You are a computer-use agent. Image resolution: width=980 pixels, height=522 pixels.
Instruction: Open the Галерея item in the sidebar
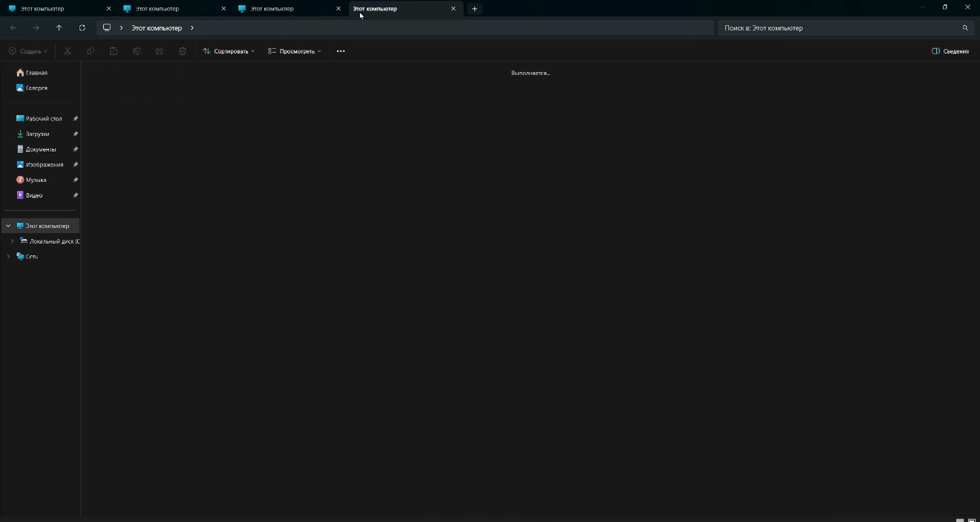36,88
